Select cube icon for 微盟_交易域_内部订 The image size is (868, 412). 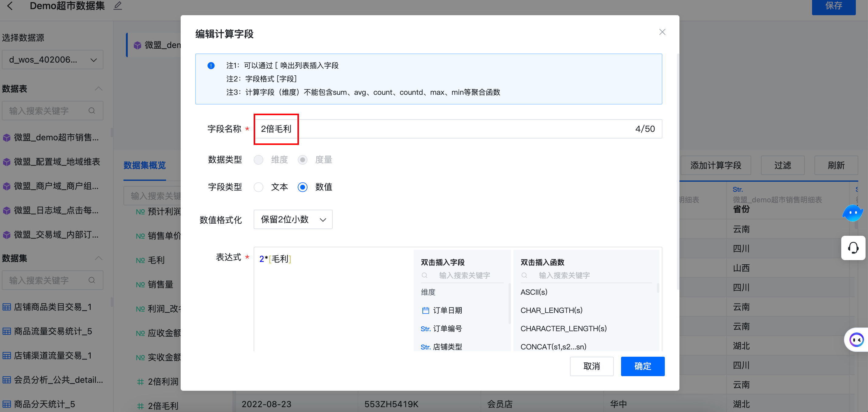coord(7,235)
